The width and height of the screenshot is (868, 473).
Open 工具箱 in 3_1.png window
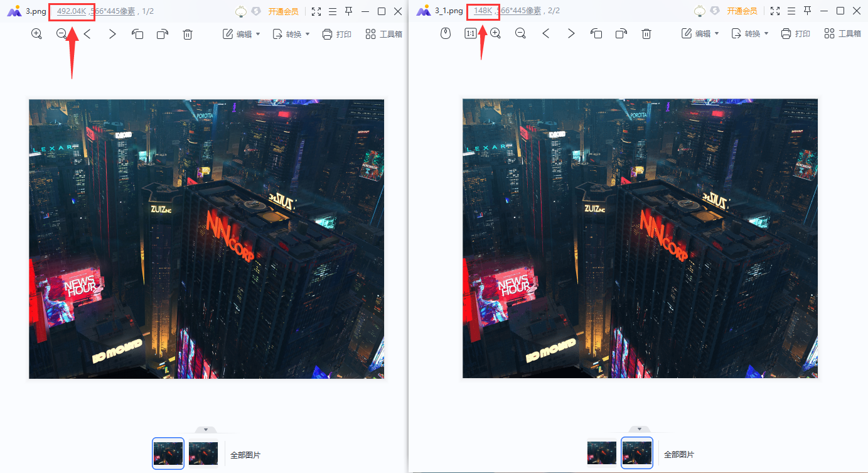coord(843,34)
